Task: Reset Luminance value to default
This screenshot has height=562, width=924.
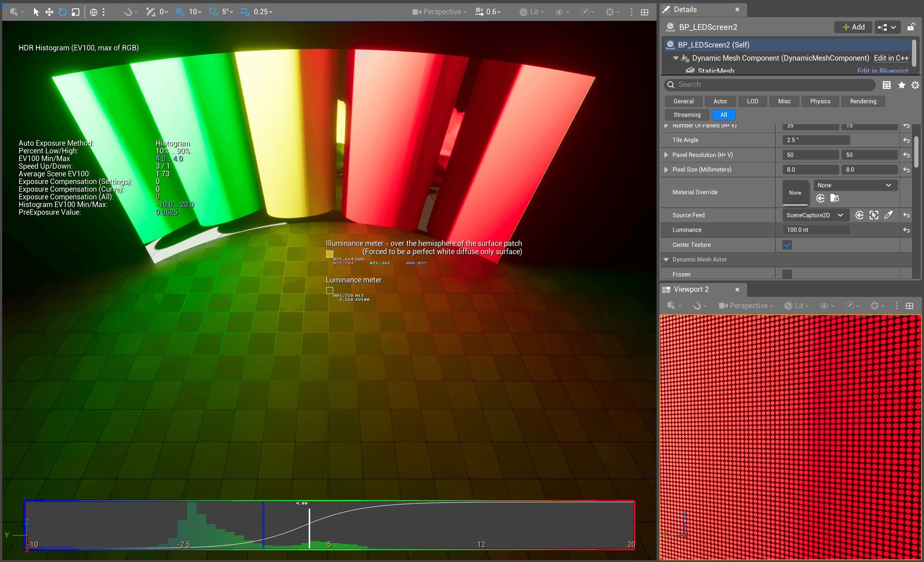Action: pos(906,230)
